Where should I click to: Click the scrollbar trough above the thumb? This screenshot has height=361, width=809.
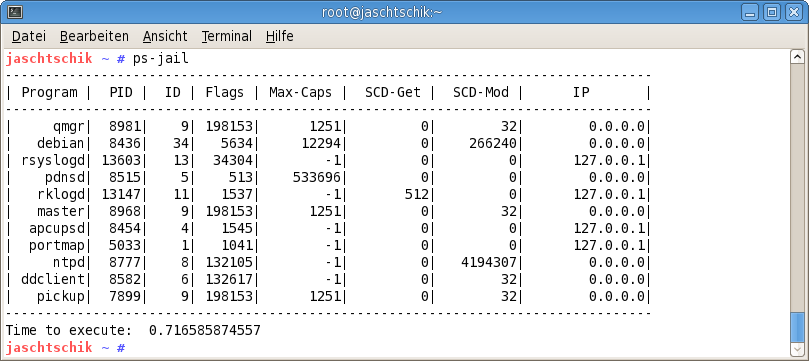pos(797,188)
